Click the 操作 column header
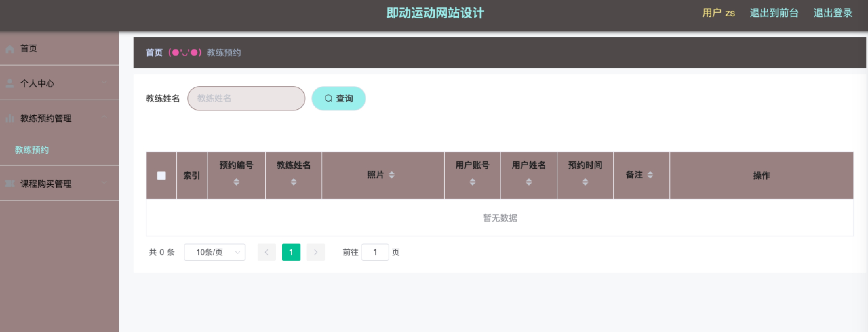This screenshot has width=868, height=332. pos(761,175)
